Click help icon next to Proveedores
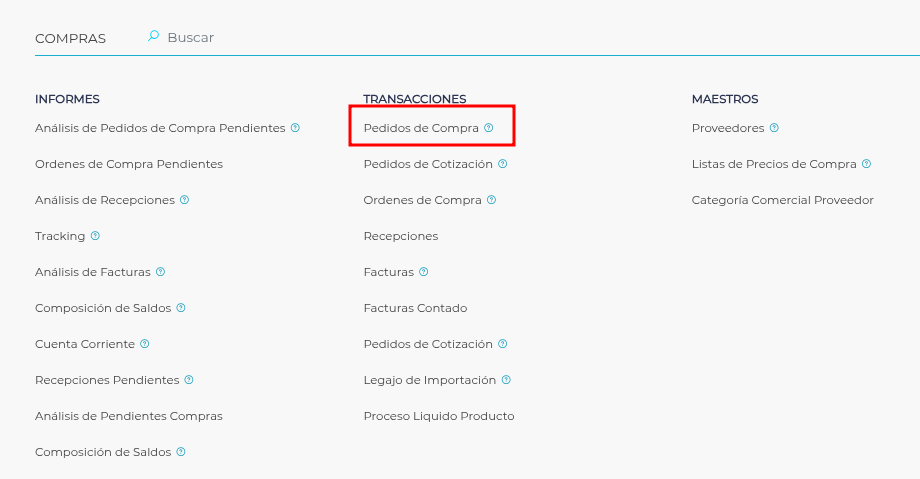The height and width of the screenshot is (479, 920). (774, 128)
